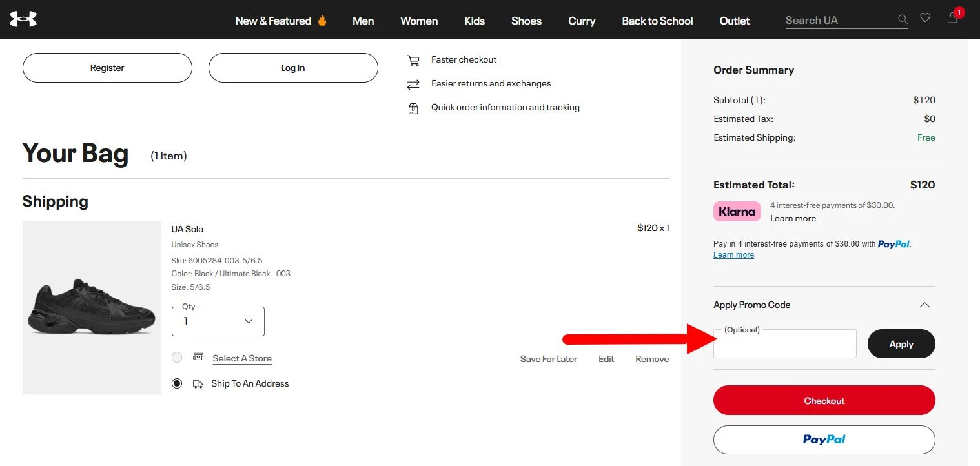Click the UA Sola shoe thumbnail
980x466 pixels.
92,308
